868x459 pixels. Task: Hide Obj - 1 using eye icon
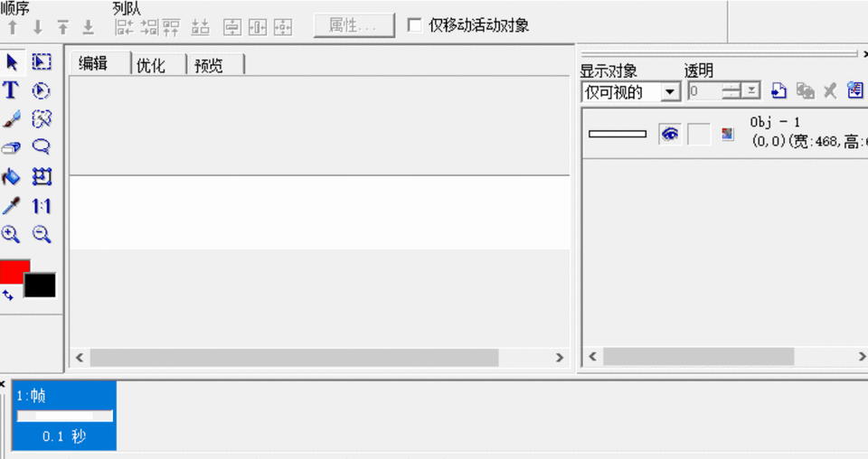670,134
